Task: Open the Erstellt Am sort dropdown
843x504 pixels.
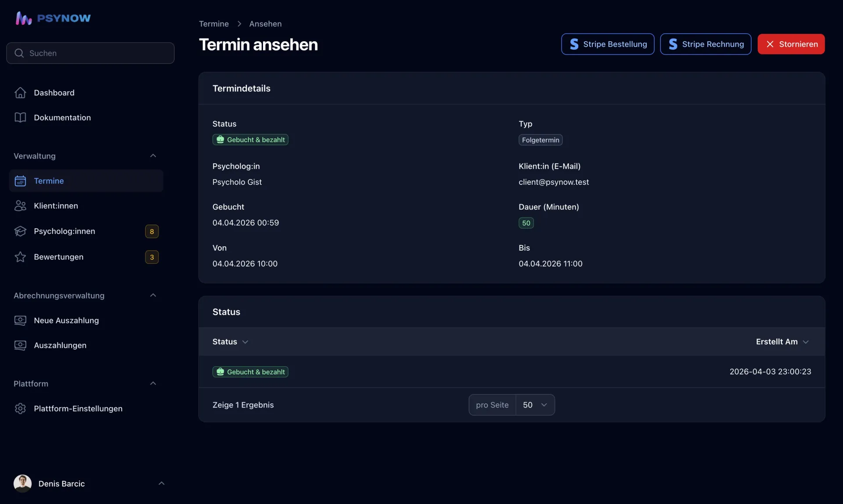Action: pyautogui.click(x=783, y=342)
